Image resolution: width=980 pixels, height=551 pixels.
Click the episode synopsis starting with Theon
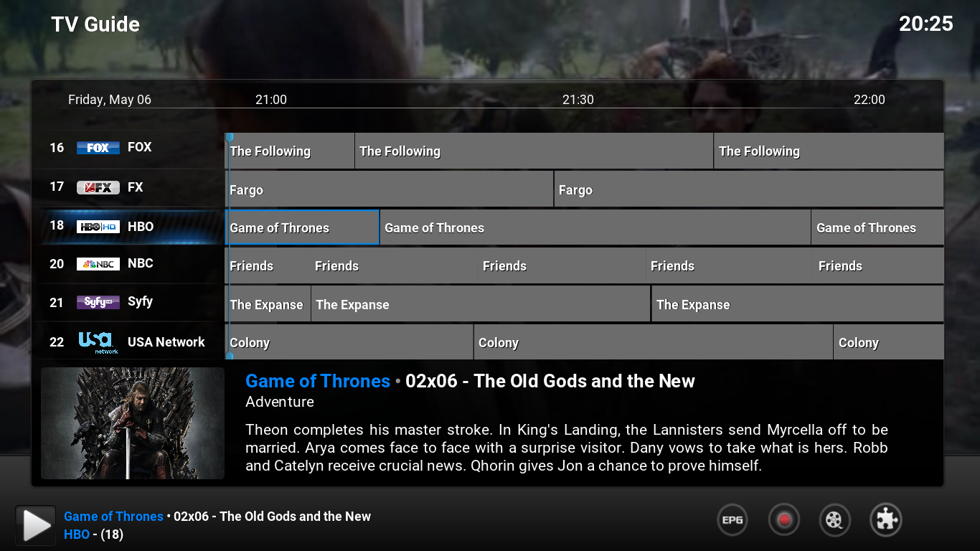pos(567,448)
